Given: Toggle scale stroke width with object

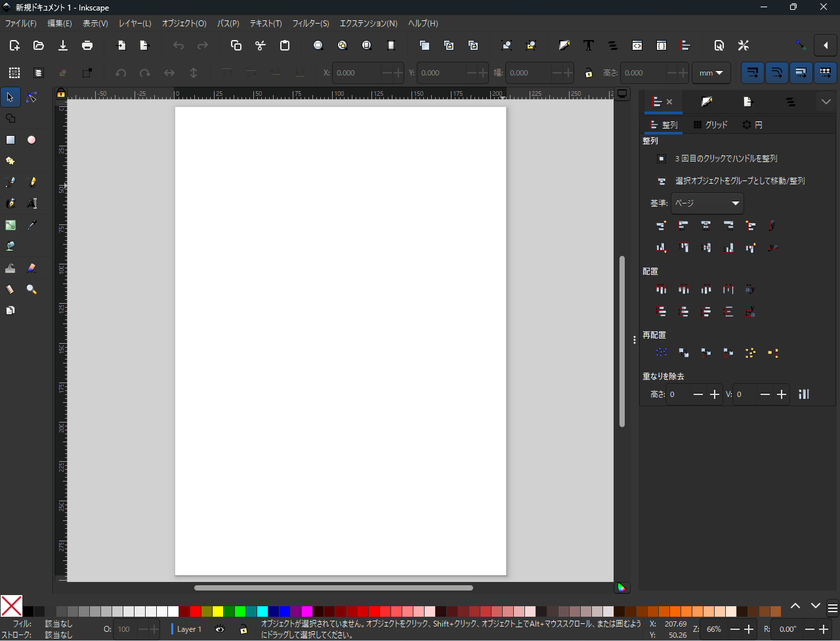Looking at the screenshot, I should click(x=753, y=72).
